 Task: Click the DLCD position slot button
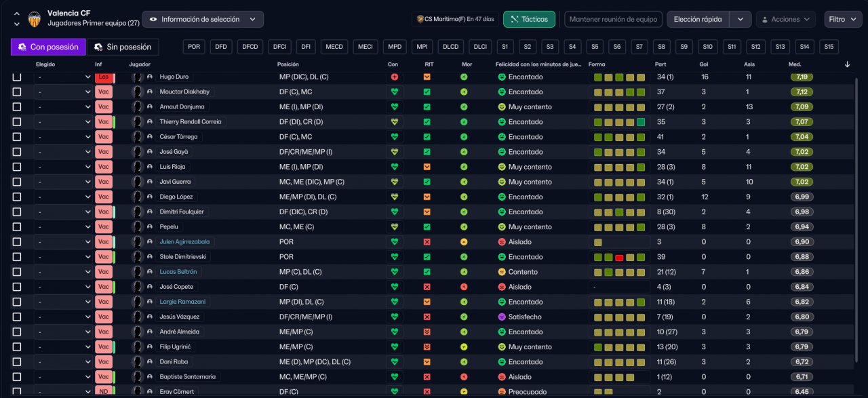[x=450, y=47]
